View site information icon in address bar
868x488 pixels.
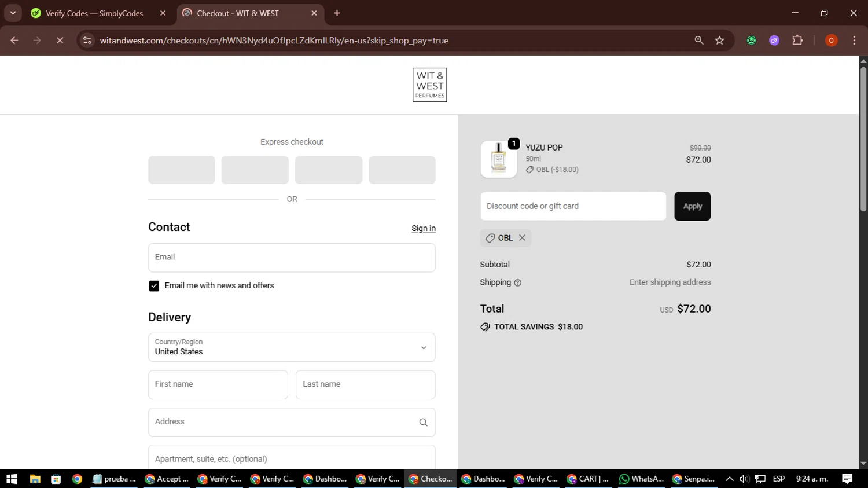coord(87,41)
